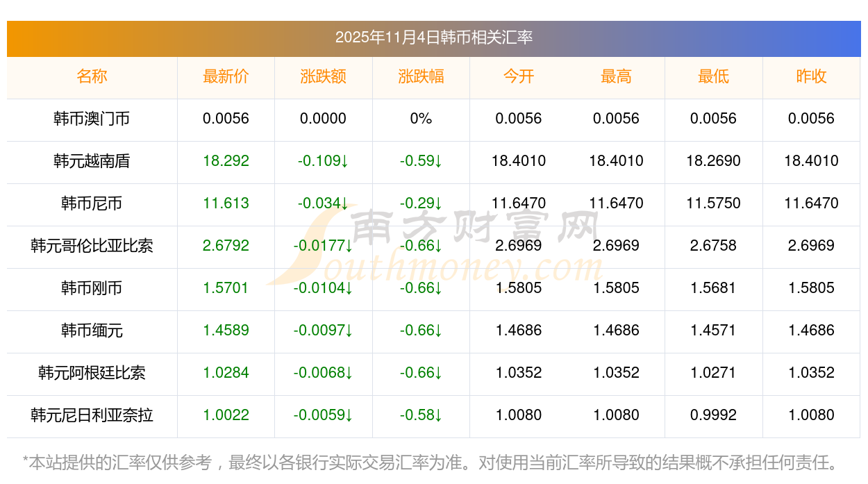Click latest price 1.5701 for 韩币刚币
Image resolution: width=868 pixels, height=484 pixels.
pyautogui.click(x=226, y=288)
